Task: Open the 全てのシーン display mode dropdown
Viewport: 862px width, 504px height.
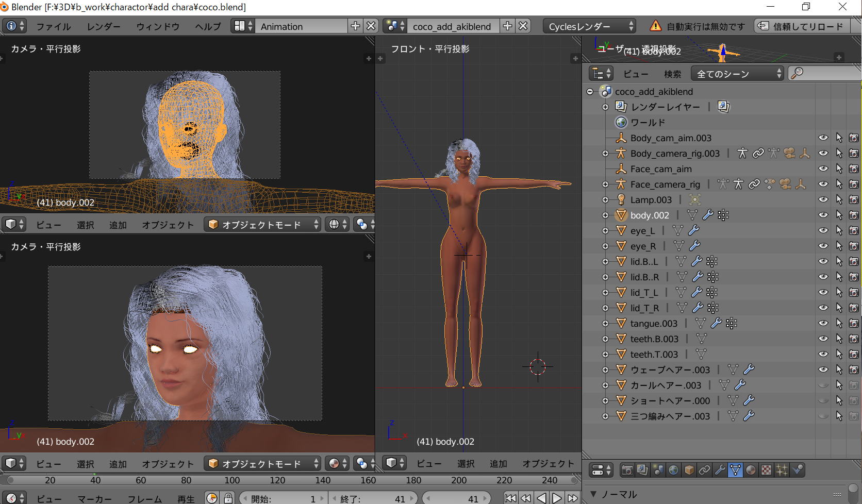Action: [x=737, y=74]
